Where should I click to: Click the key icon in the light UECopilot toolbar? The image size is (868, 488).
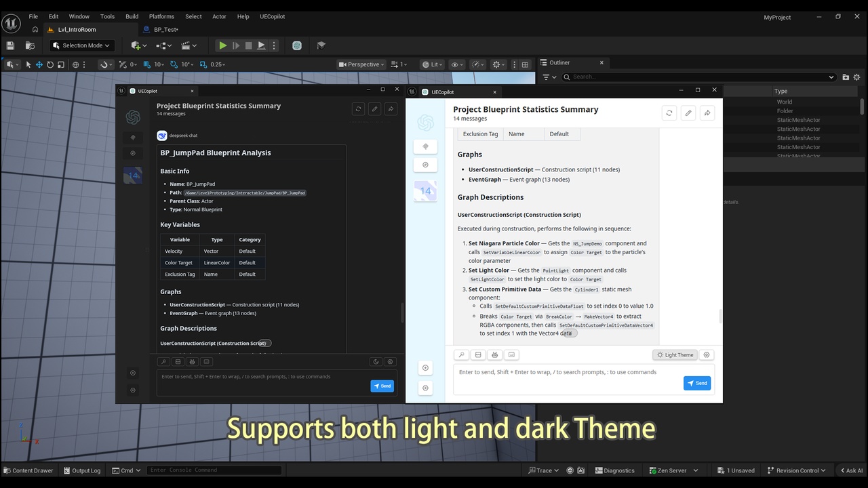[461, 354]
